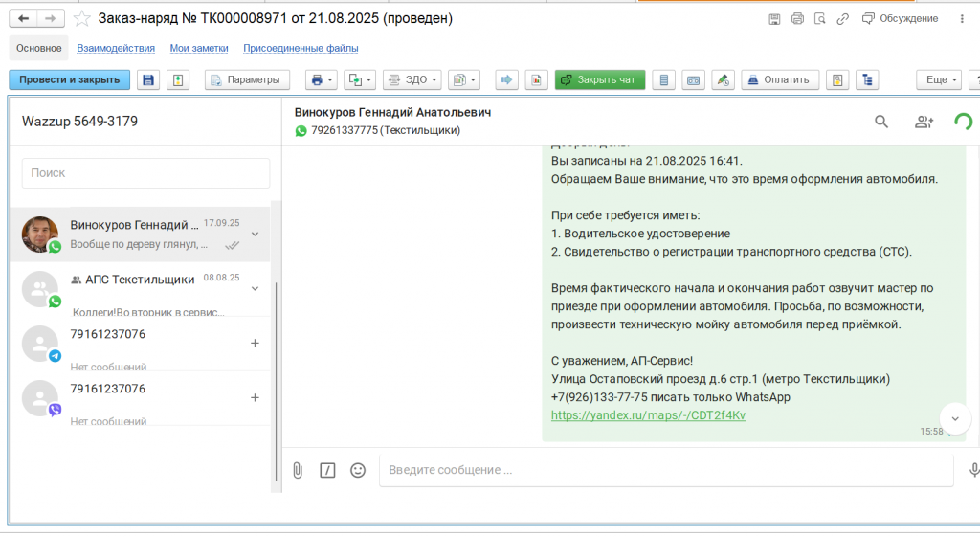
Task: Switch to the Взаимодействия tab
Action: pos(116,48)
